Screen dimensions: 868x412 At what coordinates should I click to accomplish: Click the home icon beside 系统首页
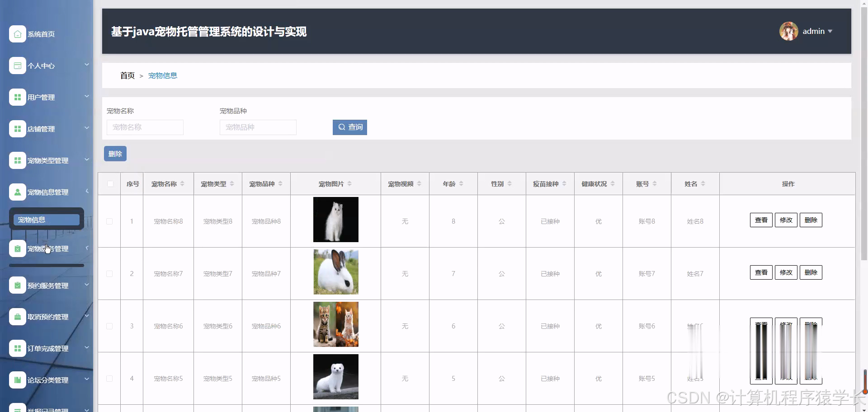point(17,34)
